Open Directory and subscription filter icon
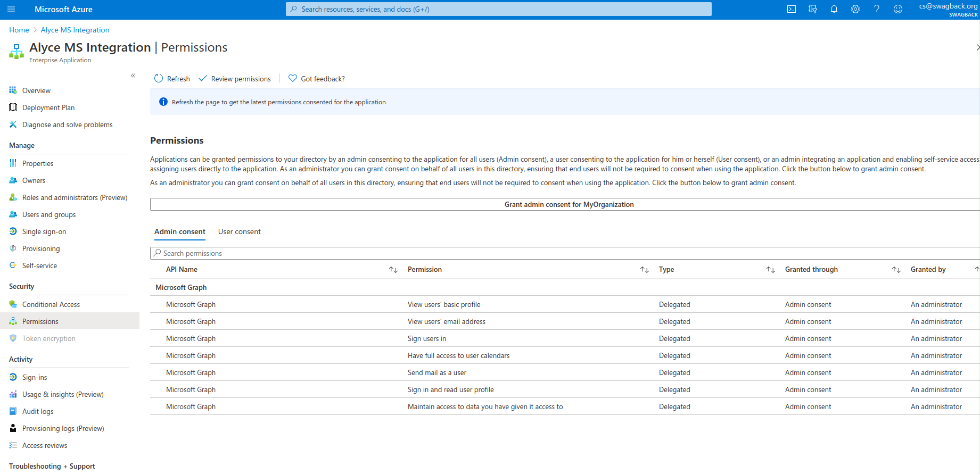Image resolution: width=980 pixels, height=474 pixels. click(813, 9)
